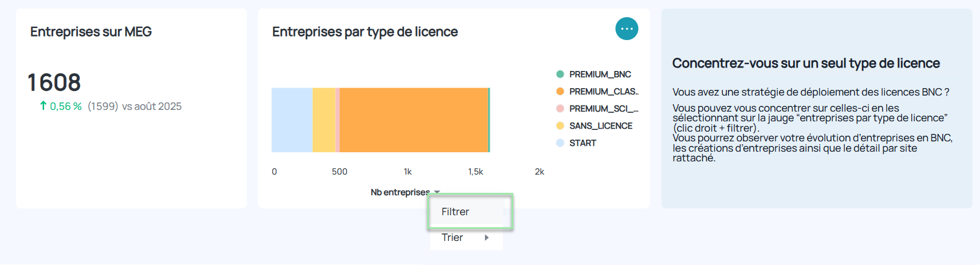Toggle the SANS_LICENCE legend label
980x265 pixels.
tap(600, 126)
